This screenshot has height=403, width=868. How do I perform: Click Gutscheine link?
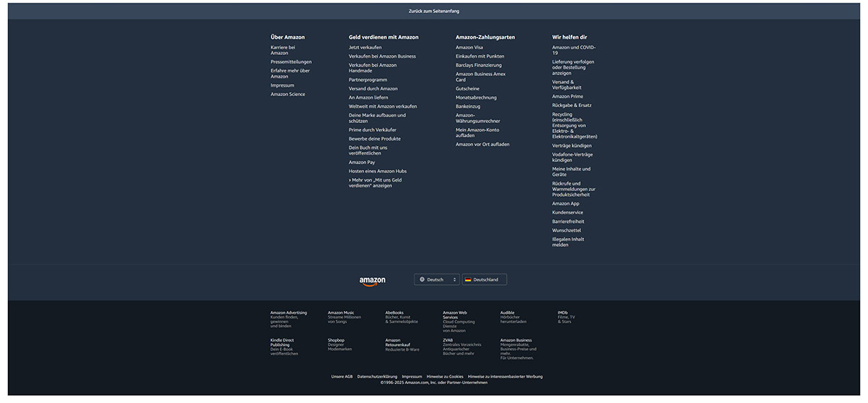(467, 88)
